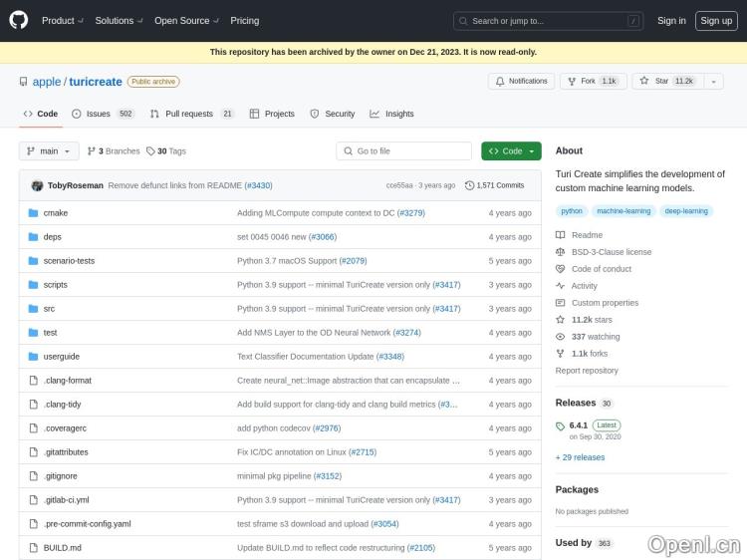Image resolution: width=747 pixels, height=560 pixels.
Task: Select the machine-learning topic tag
Action: (622, 211)
